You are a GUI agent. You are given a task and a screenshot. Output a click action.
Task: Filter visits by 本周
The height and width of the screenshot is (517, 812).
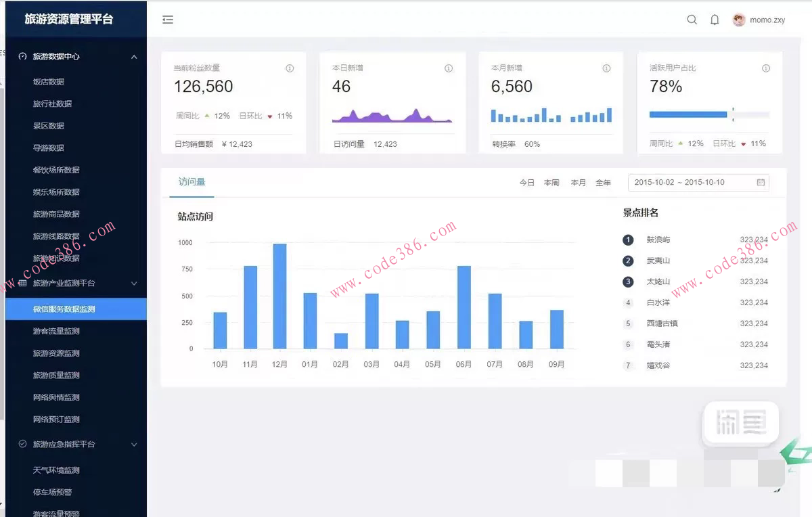(x=551, y=183)
